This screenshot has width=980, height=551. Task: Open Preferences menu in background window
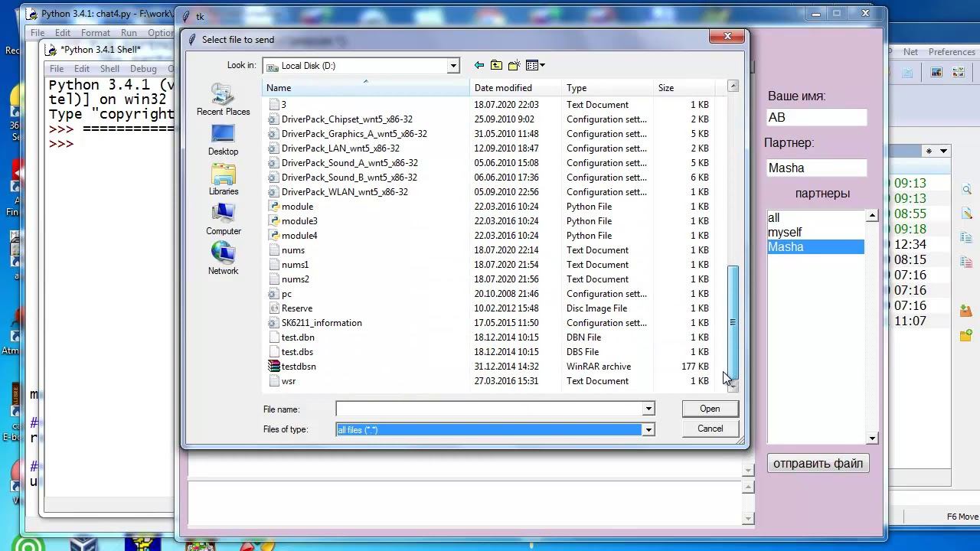pyautogui.click(x=952, y=52)
